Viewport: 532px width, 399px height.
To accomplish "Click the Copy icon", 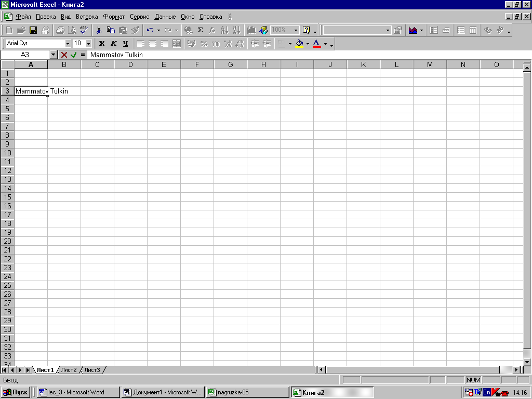I will click(111, 30).
